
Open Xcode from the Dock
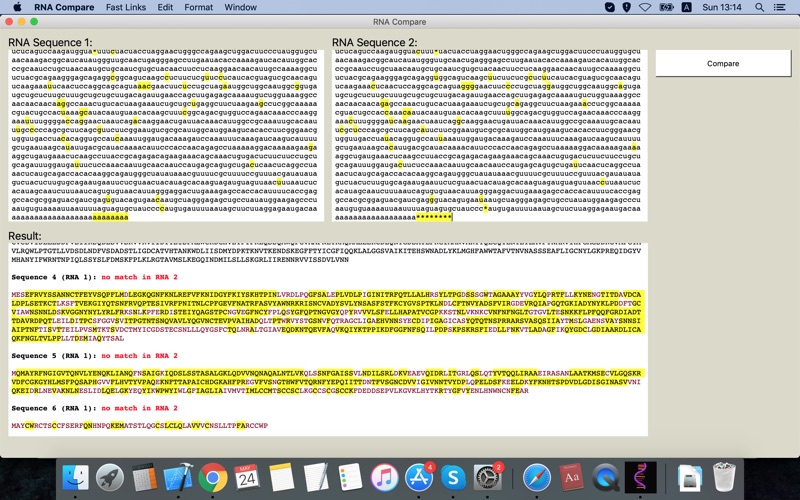[x=178, y=478]
